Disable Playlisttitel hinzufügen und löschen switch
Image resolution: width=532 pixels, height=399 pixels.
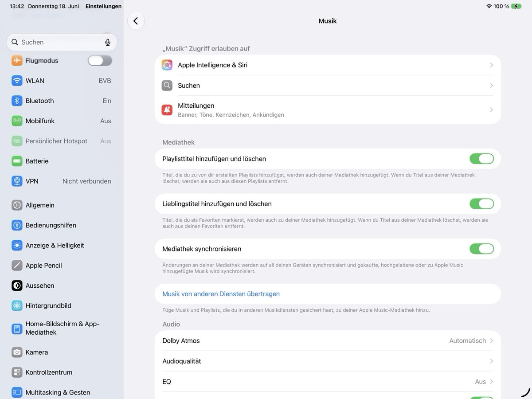(x=482, y=159)
